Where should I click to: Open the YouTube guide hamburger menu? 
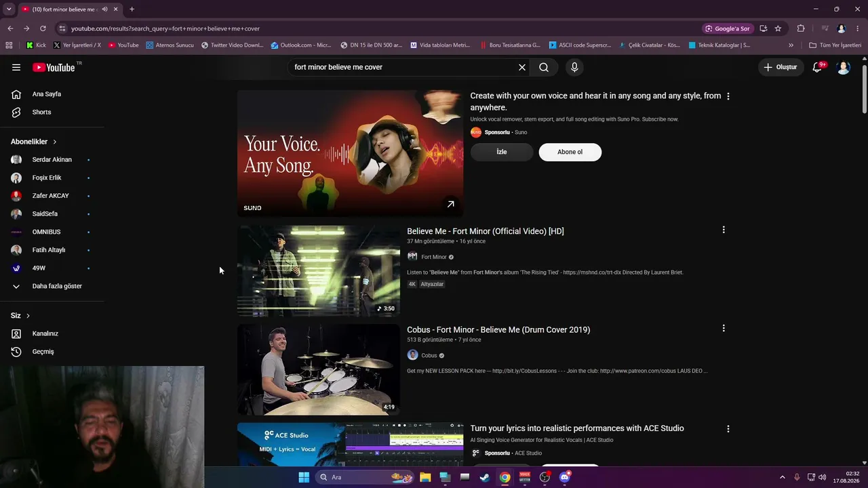coord(16,67)
